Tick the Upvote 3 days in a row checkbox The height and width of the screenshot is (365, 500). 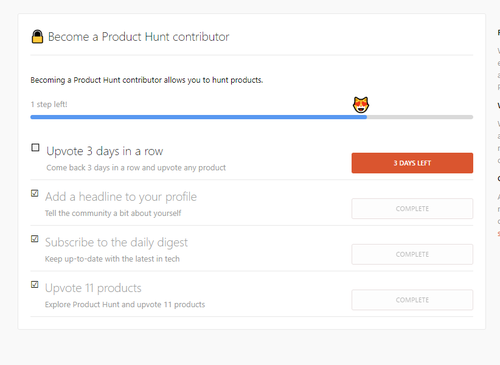pos(35,147)
